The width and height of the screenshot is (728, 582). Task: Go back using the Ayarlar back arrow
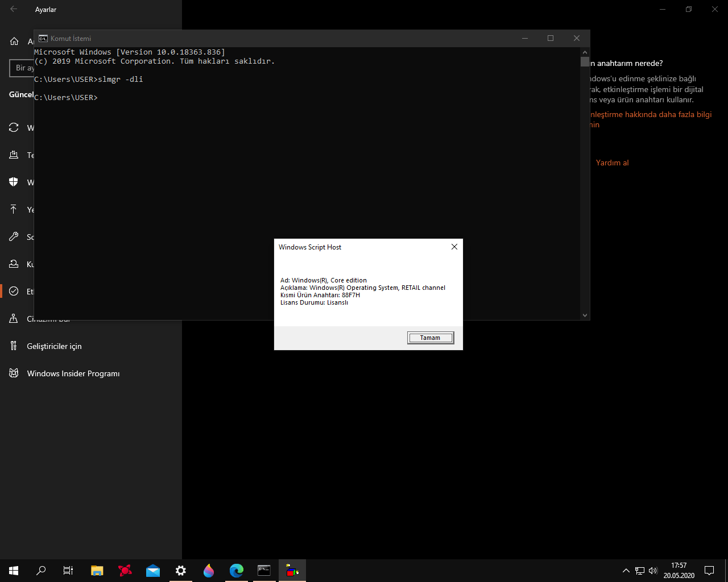tap(14, 9)
